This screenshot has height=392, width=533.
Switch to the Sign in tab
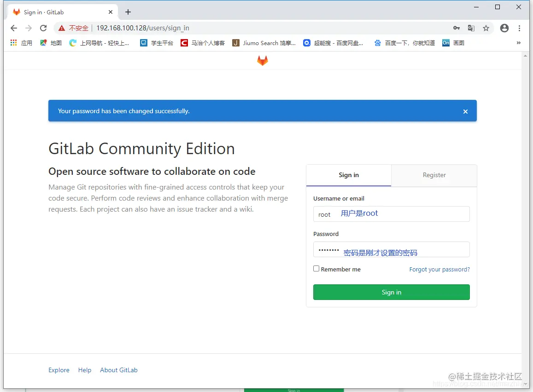tap(348, 175)
